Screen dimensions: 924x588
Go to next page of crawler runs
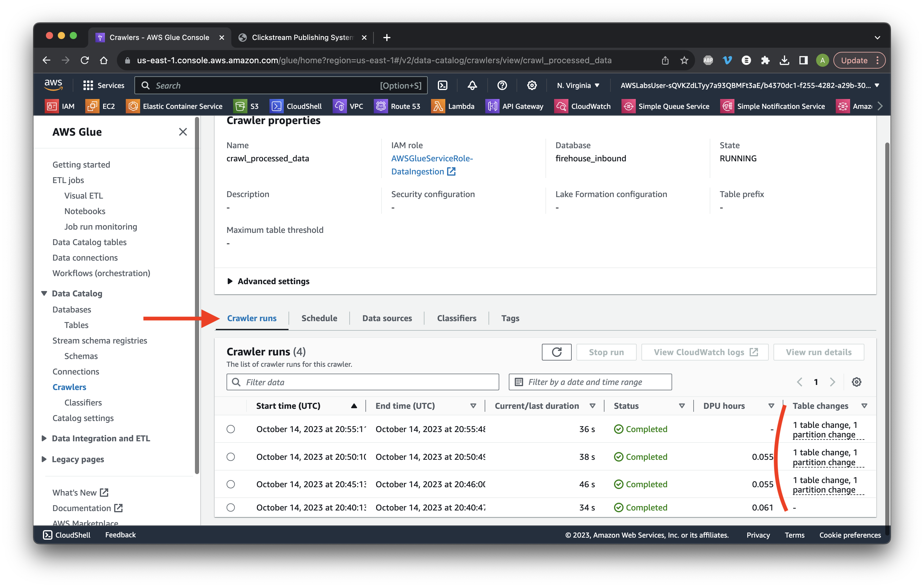tap(832, 382)
